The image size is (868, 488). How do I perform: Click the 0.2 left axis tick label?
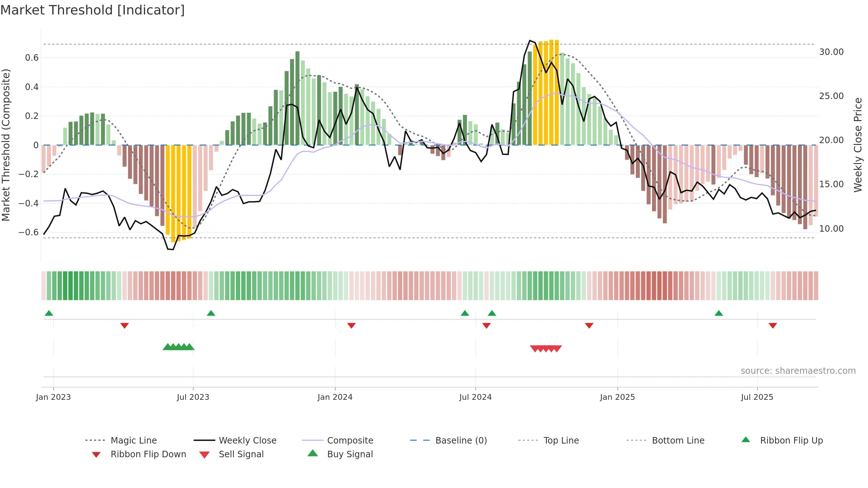point(32,116)
